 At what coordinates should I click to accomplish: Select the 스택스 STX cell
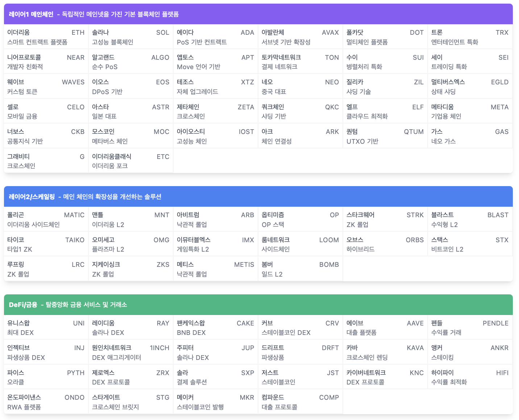[470, 244]
